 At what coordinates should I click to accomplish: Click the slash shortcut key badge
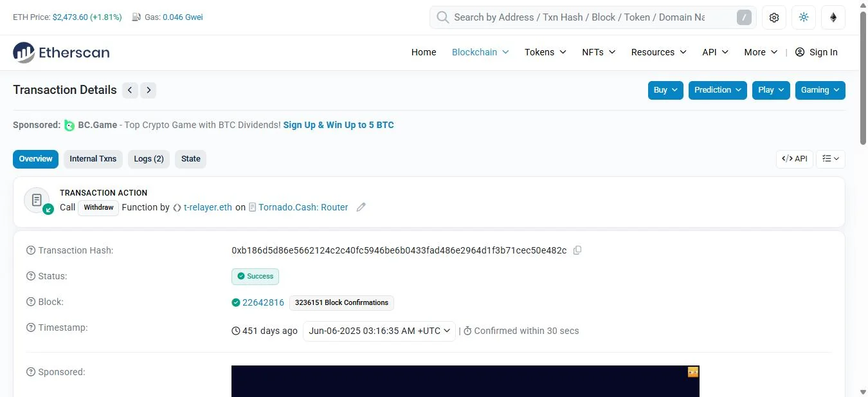[744, 17]
